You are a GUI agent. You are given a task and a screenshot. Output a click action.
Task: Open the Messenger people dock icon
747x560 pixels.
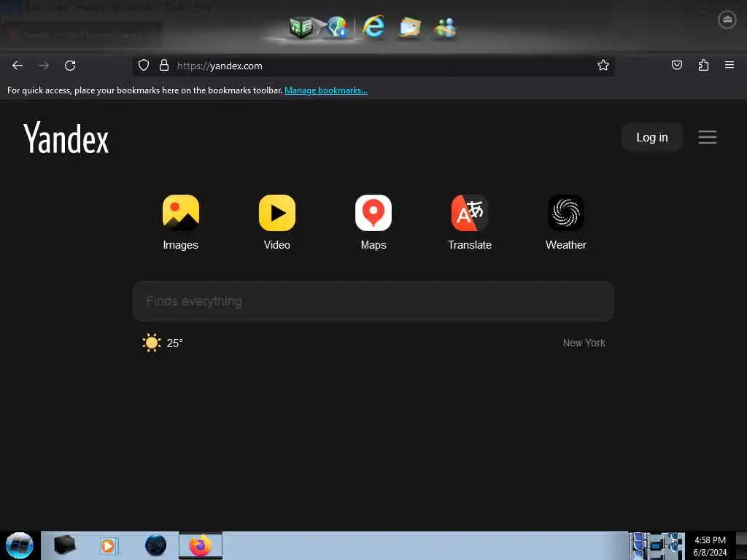[446, 27]
